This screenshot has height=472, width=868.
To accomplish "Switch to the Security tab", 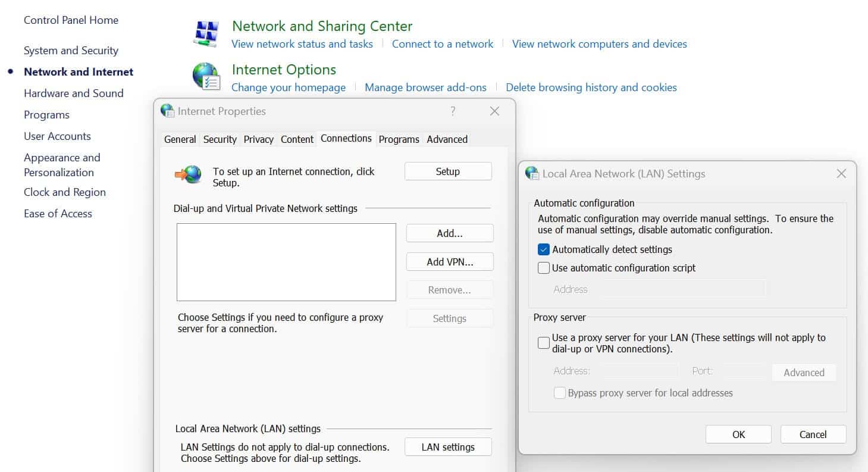I will point(220,139).
